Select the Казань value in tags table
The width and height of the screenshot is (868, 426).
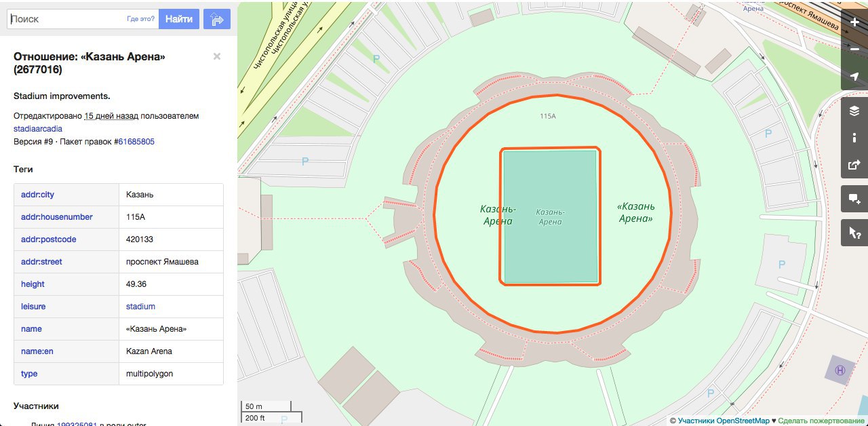tap(140, 195)
